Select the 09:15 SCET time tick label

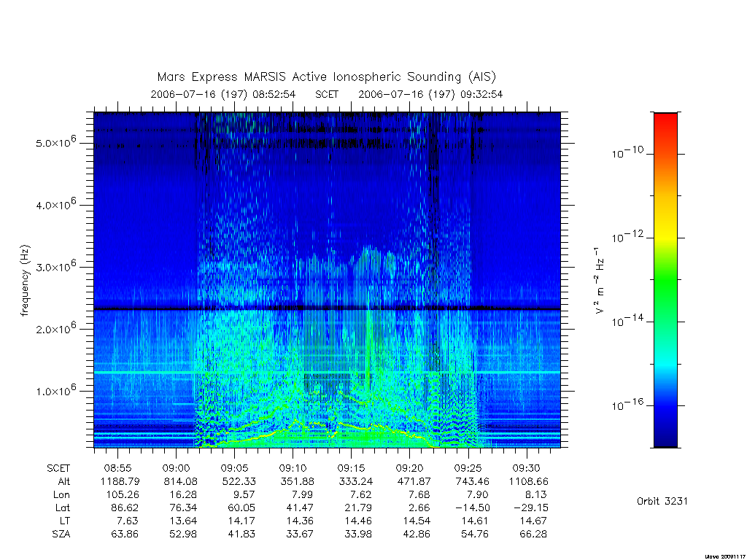pos(351,468)
